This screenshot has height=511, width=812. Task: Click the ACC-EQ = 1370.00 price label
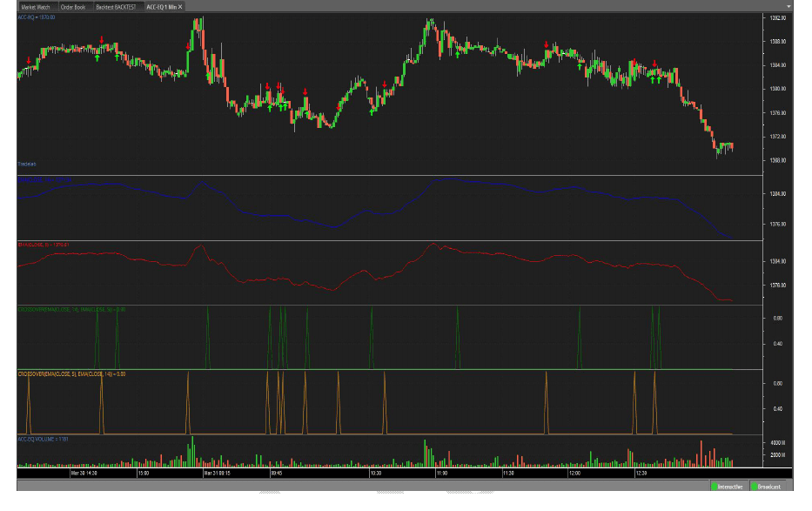coord(37,18)
